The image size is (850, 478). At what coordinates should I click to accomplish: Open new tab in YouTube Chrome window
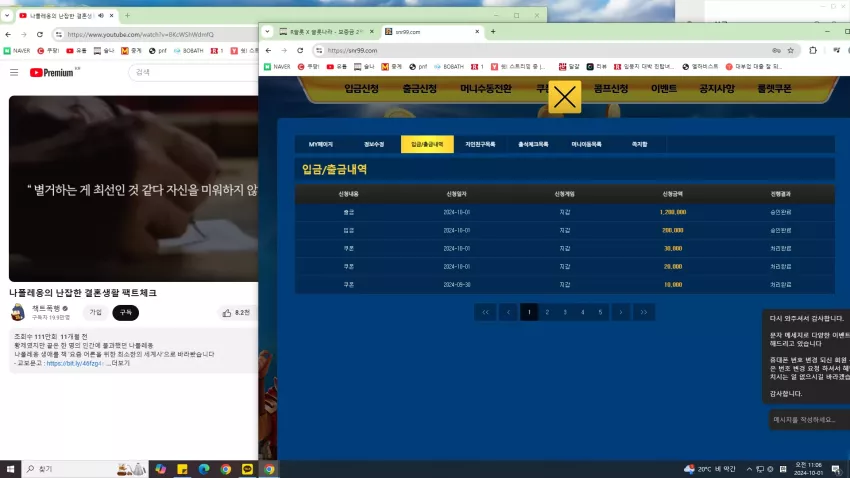pyautogui.click(x=127, y=16)
